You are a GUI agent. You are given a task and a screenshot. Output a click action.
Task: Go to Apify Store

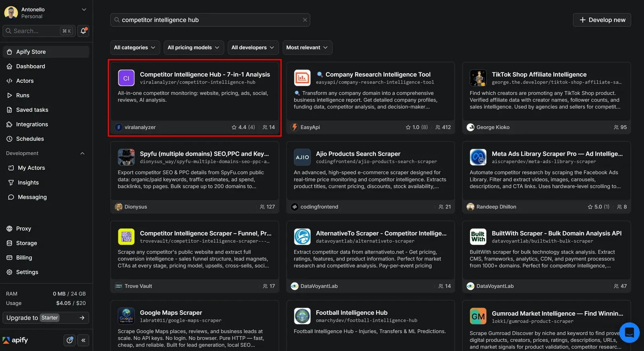46,52
